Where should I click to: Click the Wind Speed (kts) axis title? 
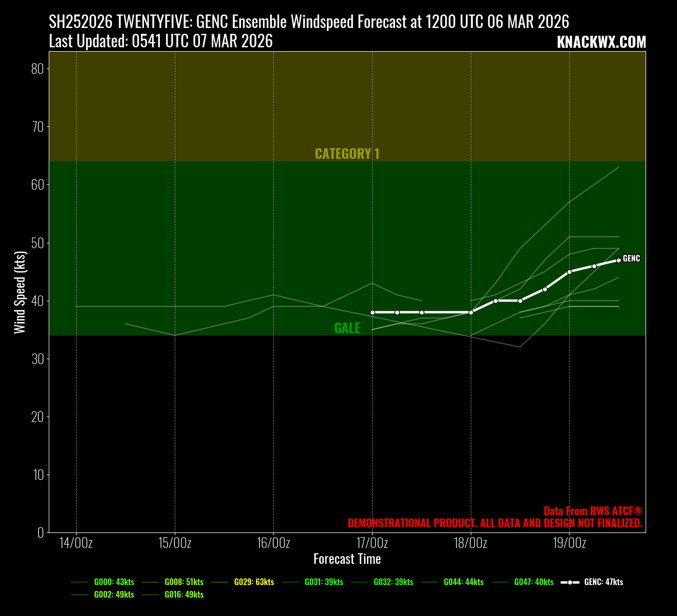coord(20,292)
